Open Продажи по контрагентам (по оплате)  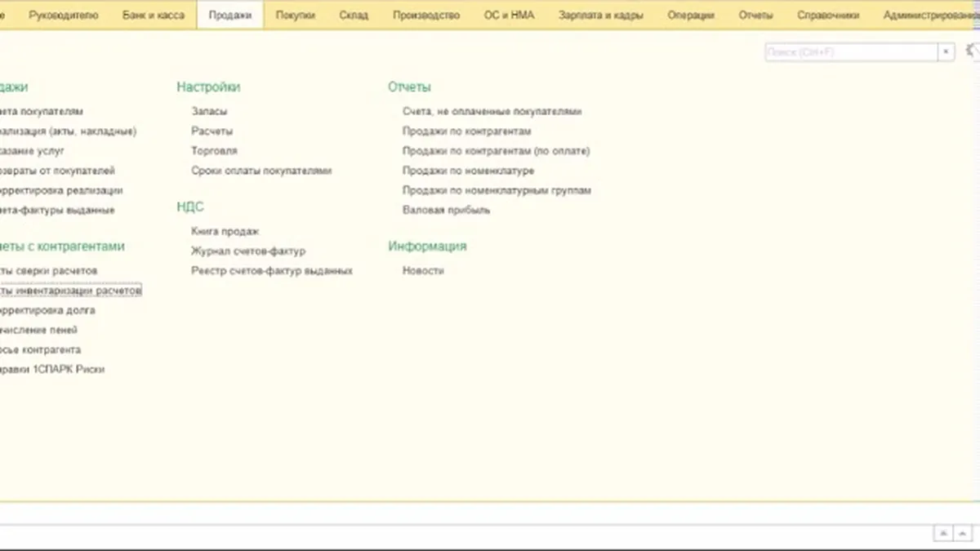[497, 151]
